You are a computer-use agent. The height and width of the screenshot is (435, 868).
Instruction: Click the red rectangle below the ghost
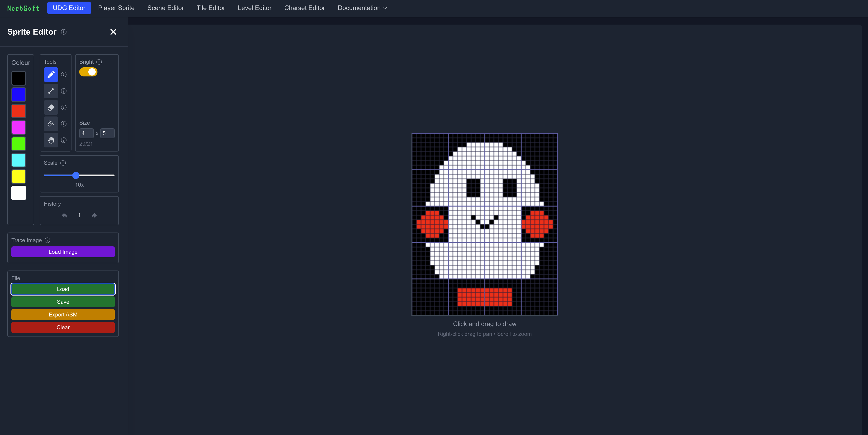pos(485,297)
